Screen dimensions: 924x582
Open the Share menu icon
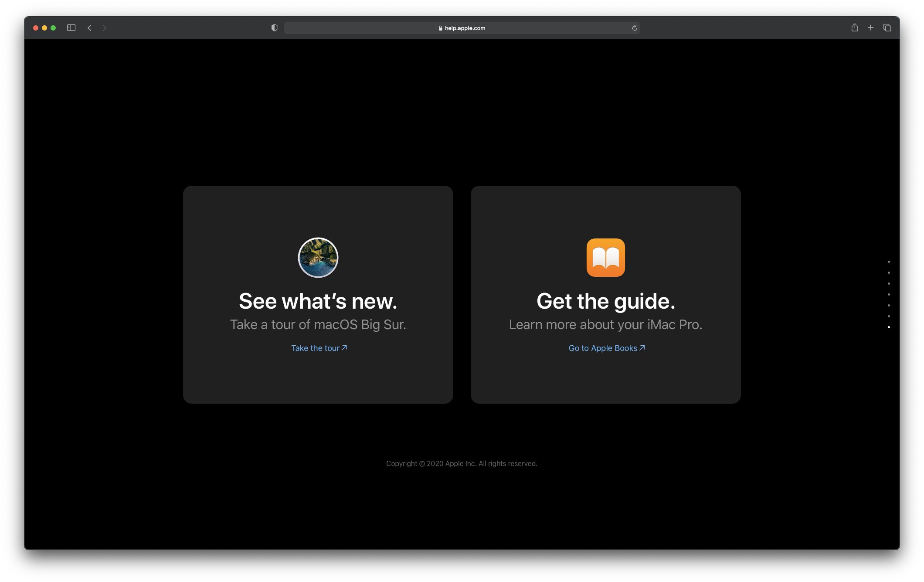(x=855, y=28)
